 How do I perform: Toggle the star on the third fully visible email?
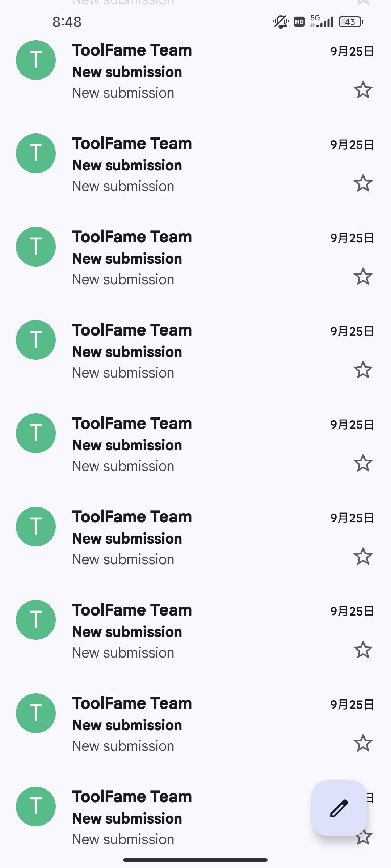(363, 277)
